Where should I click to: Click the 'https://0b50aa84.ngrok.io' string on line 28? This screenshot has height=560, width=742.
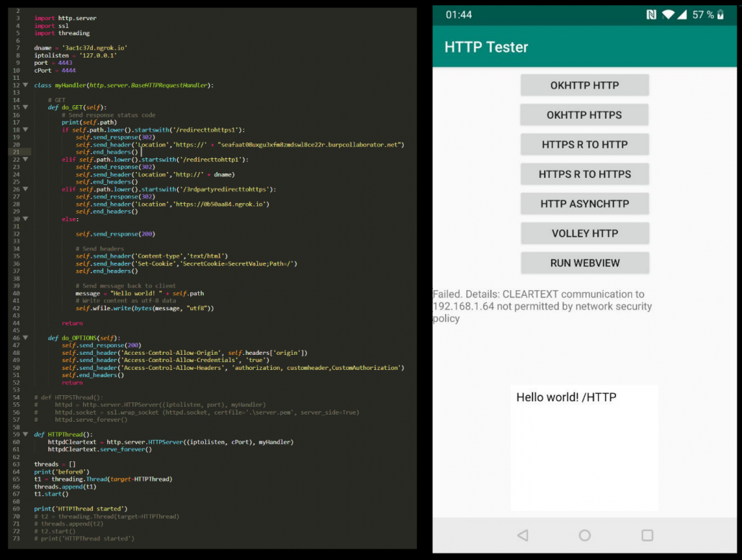(222, 204)
